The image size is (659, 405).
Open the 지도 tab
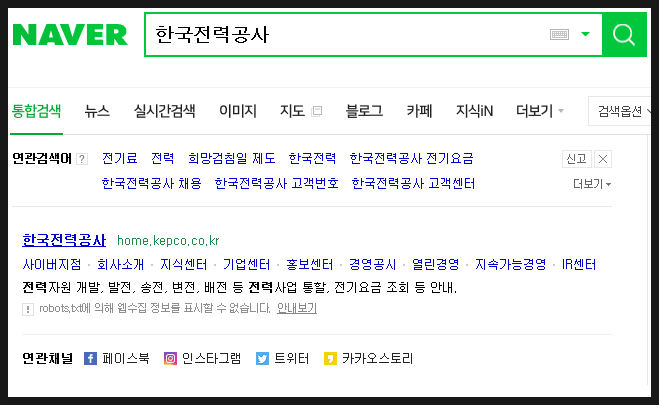pyautogui.click(x=293, y=111)
